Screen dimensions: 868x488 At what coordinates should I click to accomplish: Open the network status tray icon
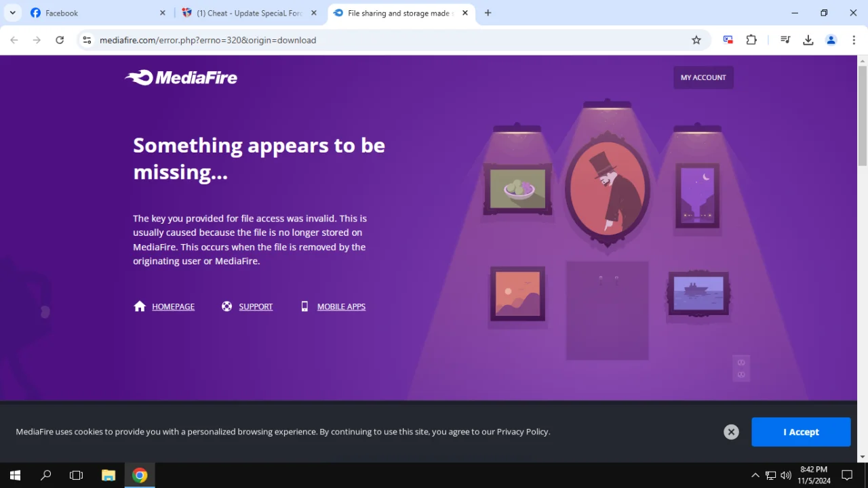[x=771, y=475]
